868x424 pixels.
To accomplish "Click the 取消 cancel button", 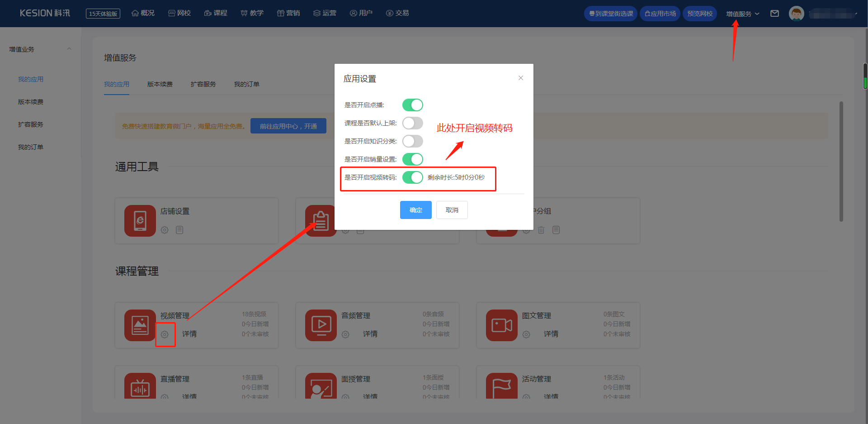I will [452, 210].
